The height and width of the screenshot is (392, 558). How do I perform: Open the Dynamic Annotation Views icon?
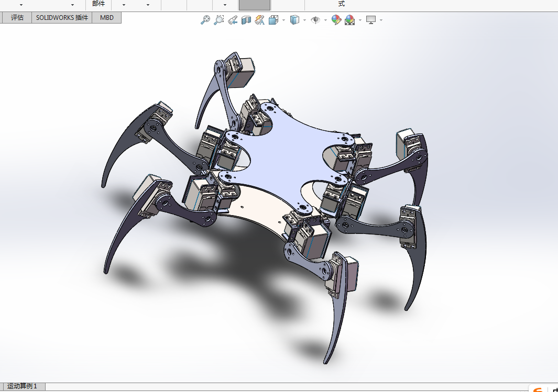coord(260,20)
